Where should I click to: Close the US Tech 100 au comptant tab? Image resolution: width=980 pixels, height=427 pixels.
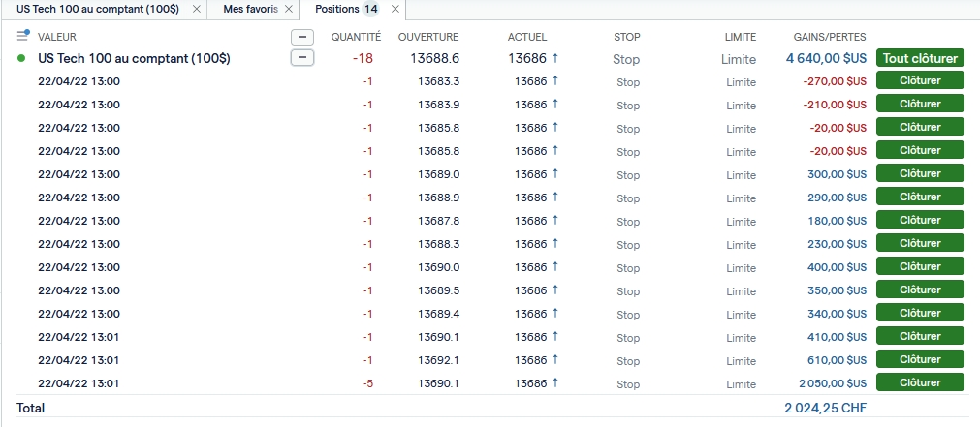point(197,9)
